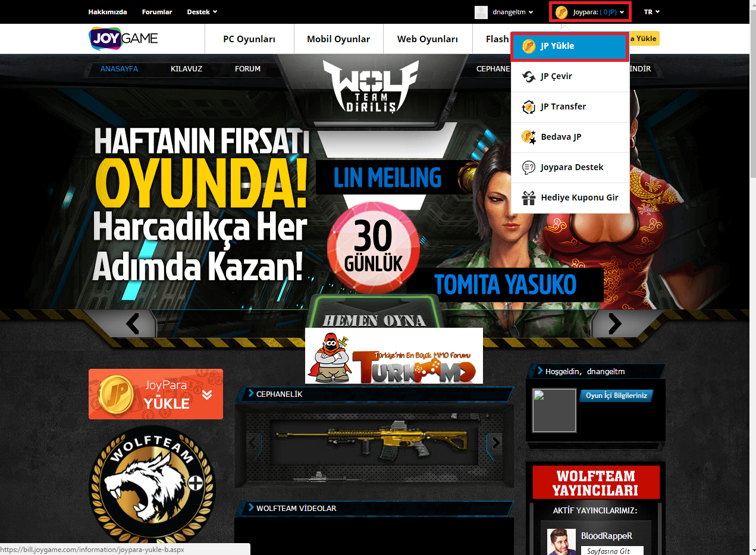756x555 pixels.
Task: Click the BloodRappeR streamer name
Action: point(606,536)
